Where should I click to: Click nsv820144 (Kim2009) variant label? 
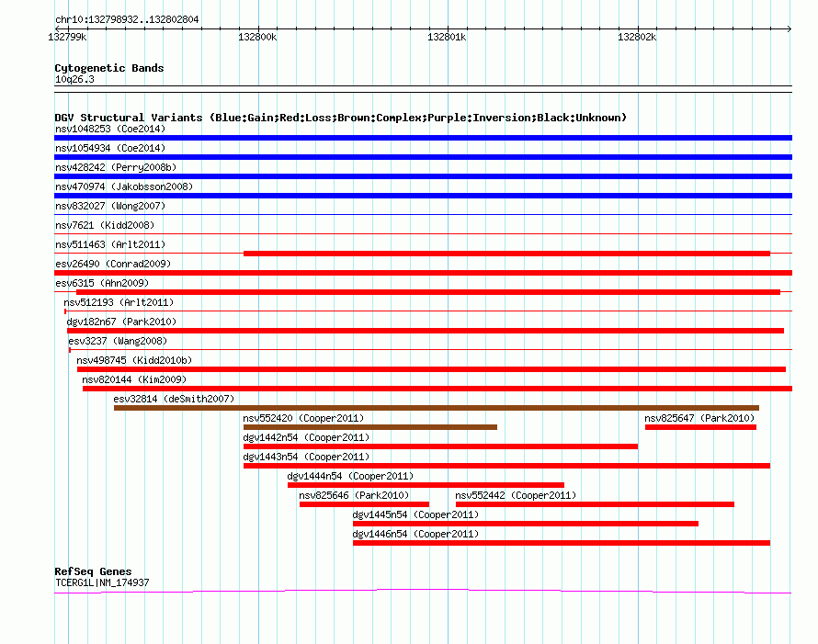[134, 379]
